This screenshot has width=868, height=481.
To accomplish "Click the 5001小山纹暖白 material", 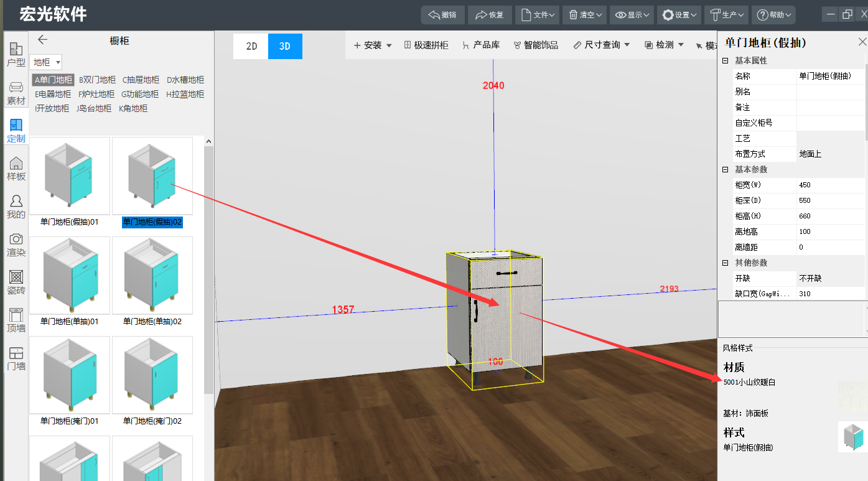I will pos(750,383).
